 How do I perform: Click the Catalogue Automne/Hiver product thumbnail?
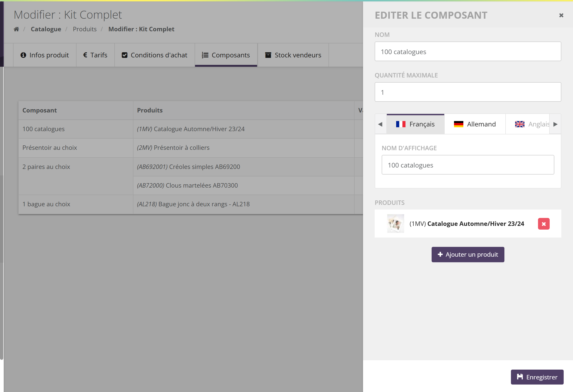click(x=395, y=224)
